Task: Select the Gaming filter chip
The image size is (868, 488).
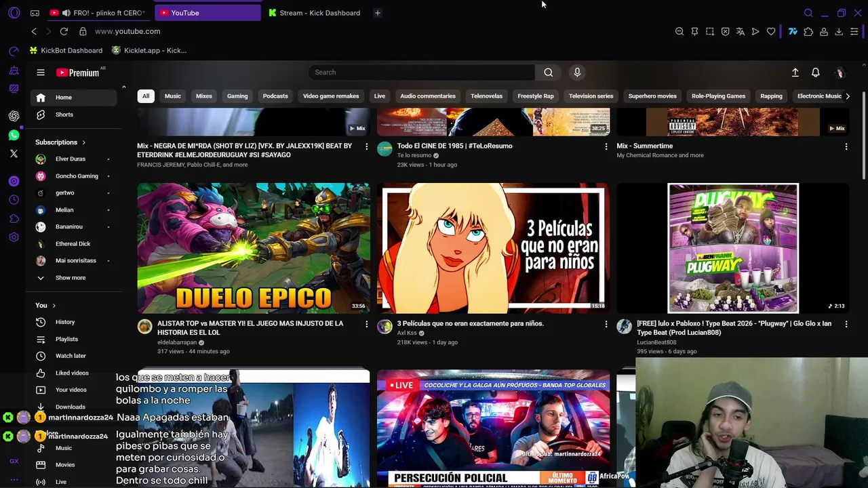Action: 237,96
